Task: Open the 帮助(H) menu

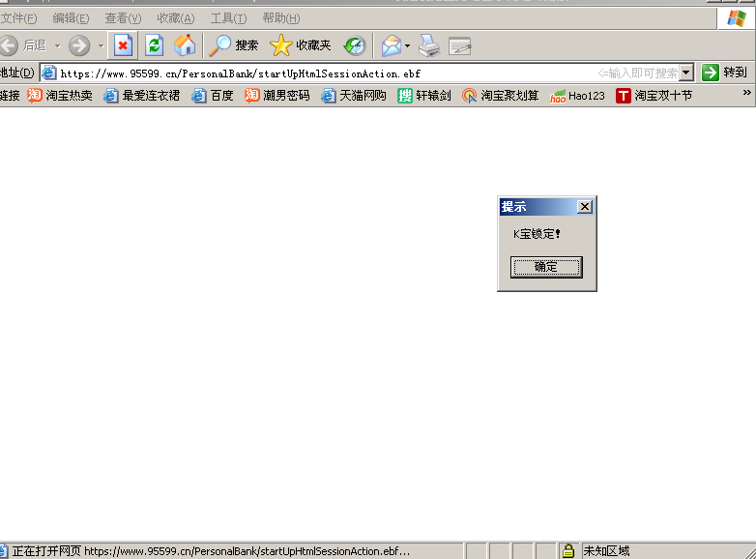Action: click(281, 18)
